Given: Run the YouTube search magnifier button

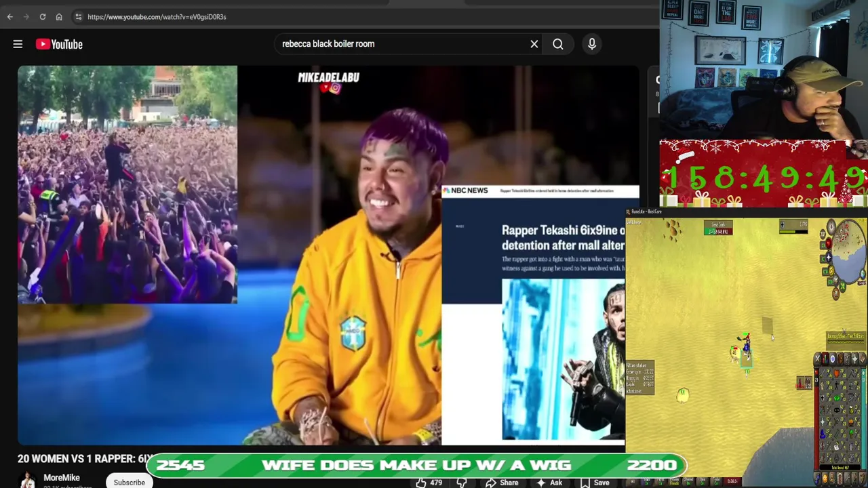Looking at the screenshot, I should pyautogui.click(x=558, y=44).
